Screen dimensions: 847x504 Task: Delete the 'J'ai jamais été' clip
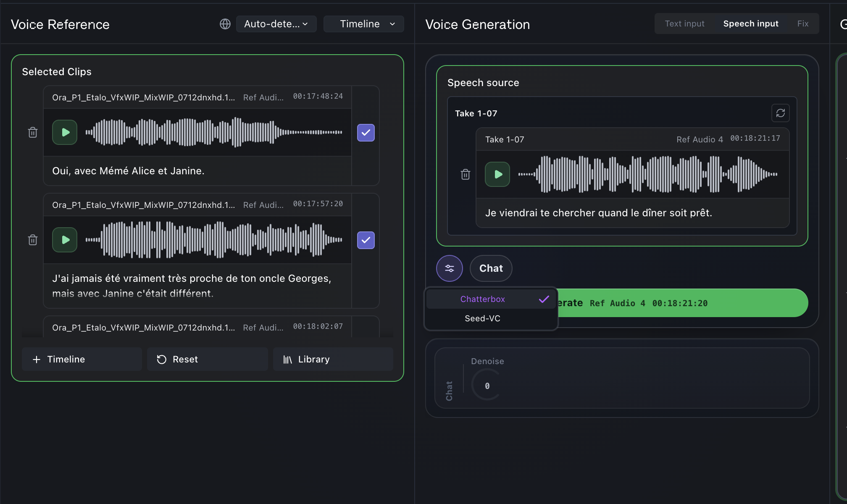pyautogui.click(x=33, y=240)
